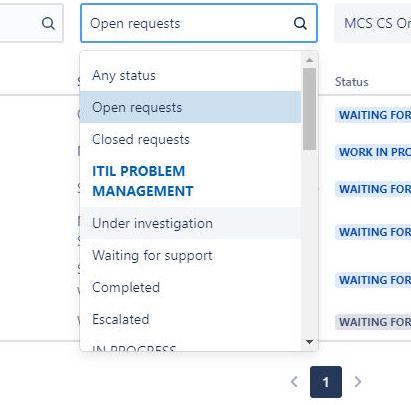Click the search icon in Open requests field

pyautogui.click(x=300, y=23)
